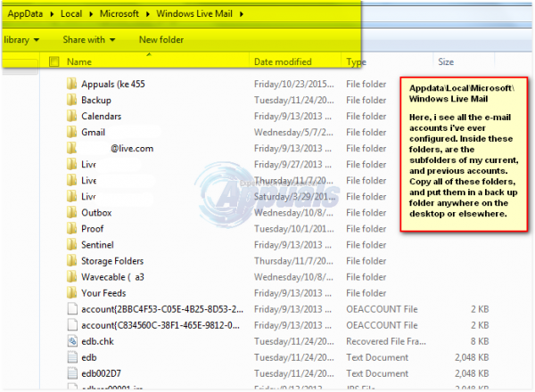Click the account{2BBC4F53 file icon
The image size is (535, 392).
coord(72,309)
